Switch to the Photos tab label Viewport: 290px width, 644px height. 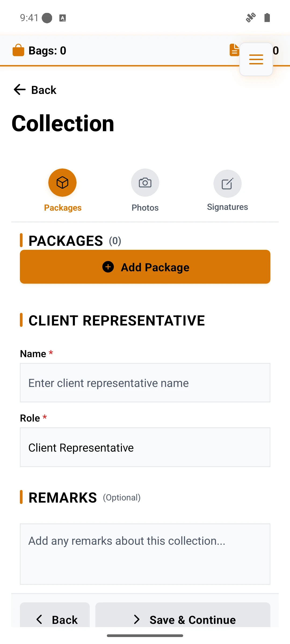coord(145,208)
